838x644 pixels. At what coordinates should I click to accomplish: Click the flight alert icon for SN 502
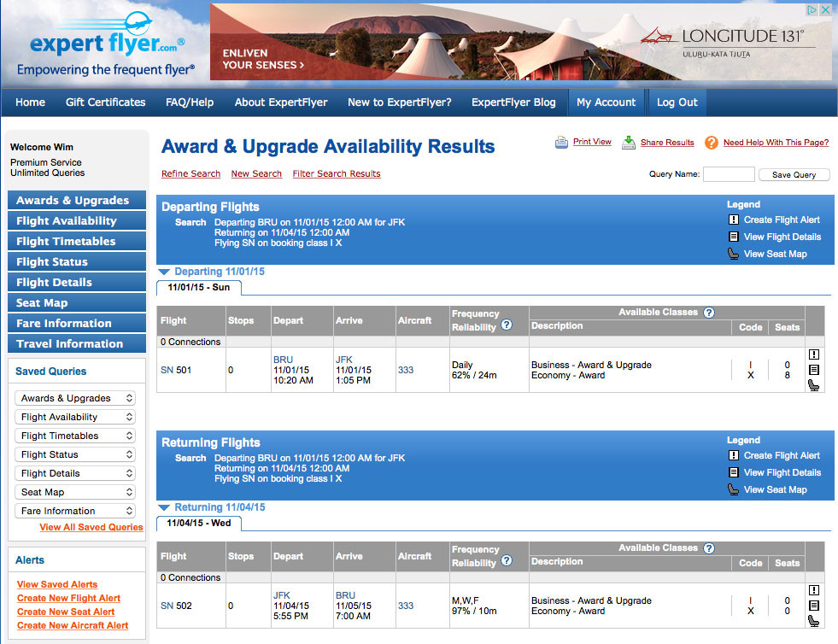point(814,590)
